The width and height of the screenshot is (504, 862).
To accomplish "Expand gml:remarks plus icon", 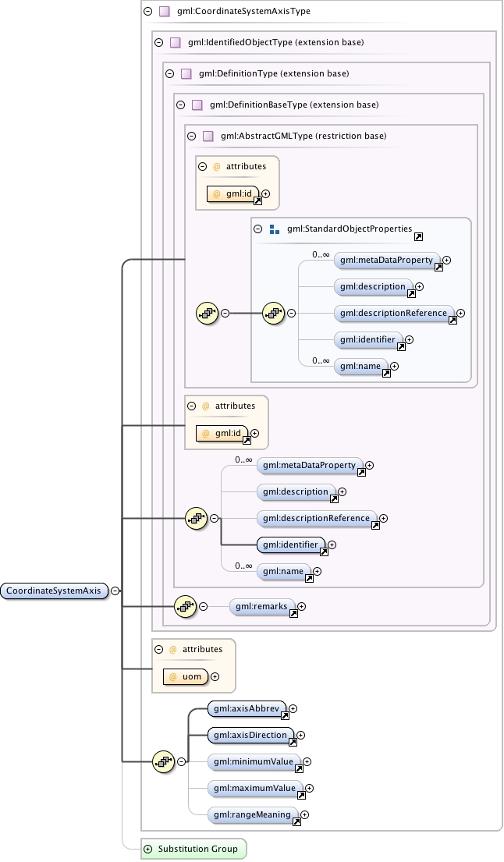I will click(302, 606).
